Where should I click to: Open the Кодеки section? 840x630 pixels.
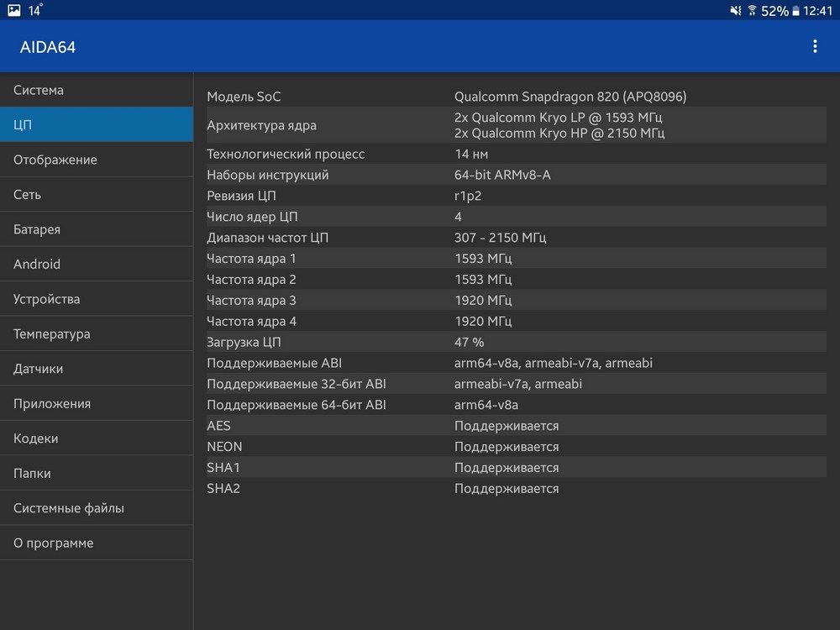tap(97, 438)
